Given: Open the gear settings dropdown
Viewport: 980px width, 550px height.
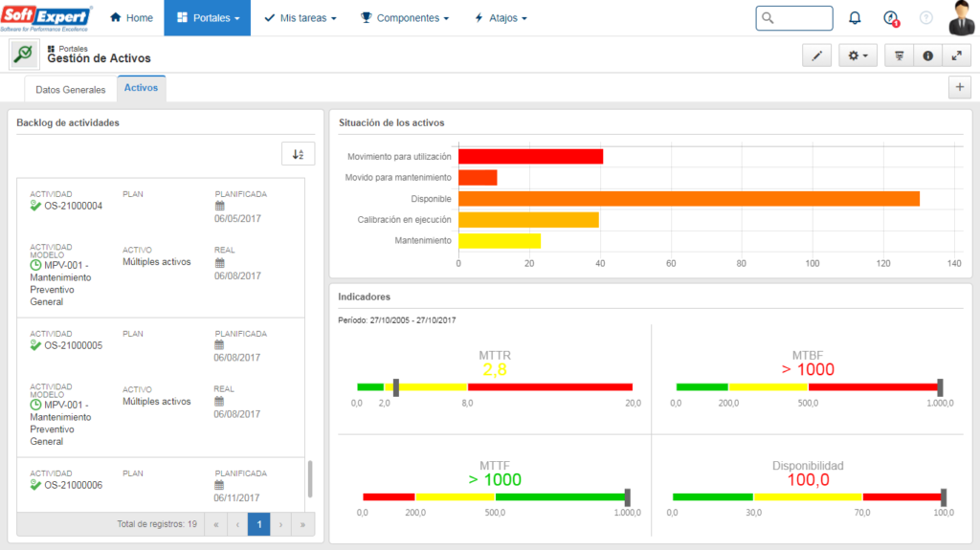Looking at the screenshot, I should pyautogui.click(x=857, y=55).
